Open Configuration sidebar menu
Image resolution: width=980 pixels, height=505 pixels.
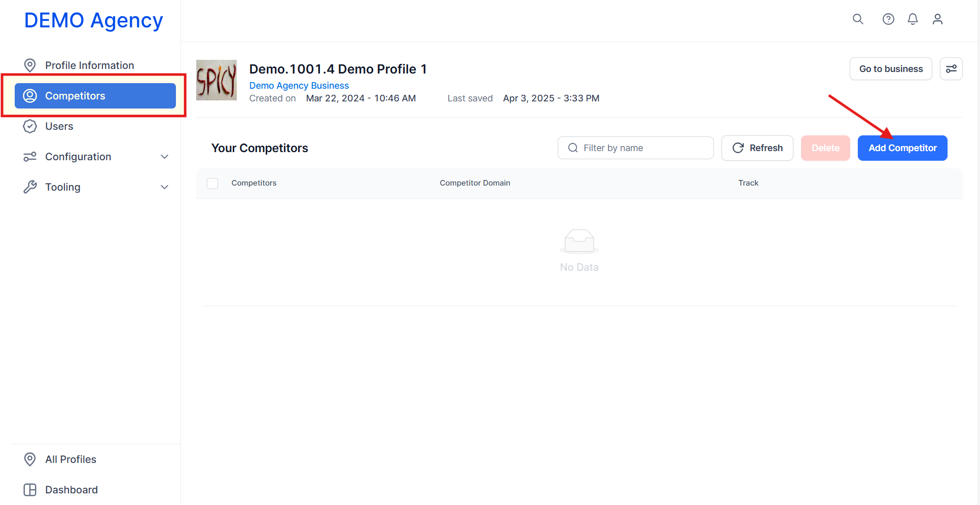tap(95, 157)
